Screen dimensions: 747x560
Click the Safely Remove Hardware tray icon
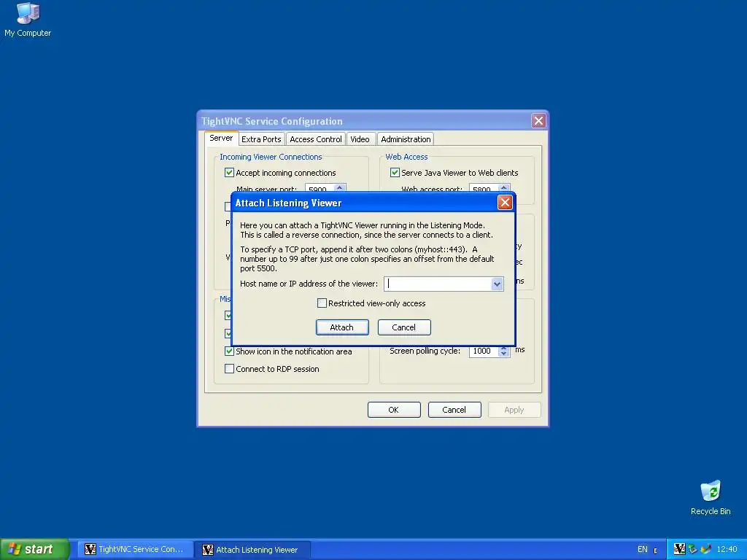click(693, 549)
